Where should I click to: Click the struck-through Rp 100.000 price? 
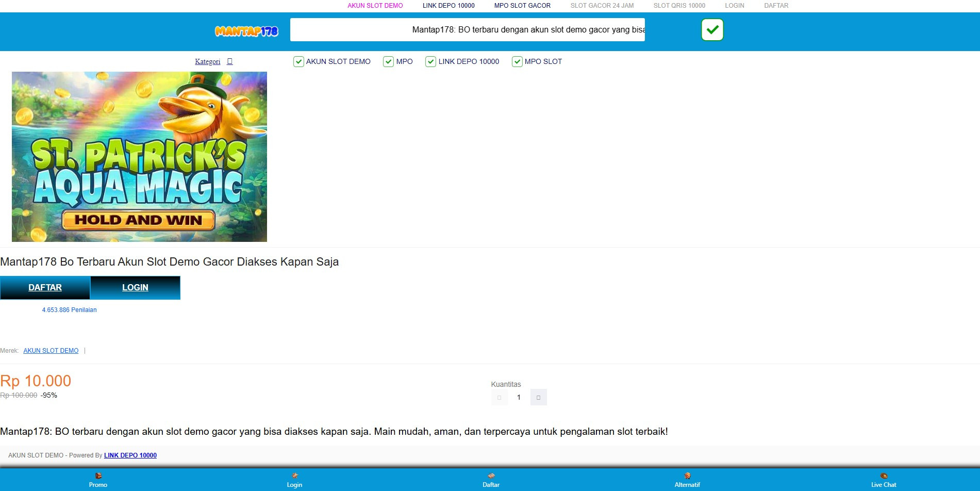(19, 396)
